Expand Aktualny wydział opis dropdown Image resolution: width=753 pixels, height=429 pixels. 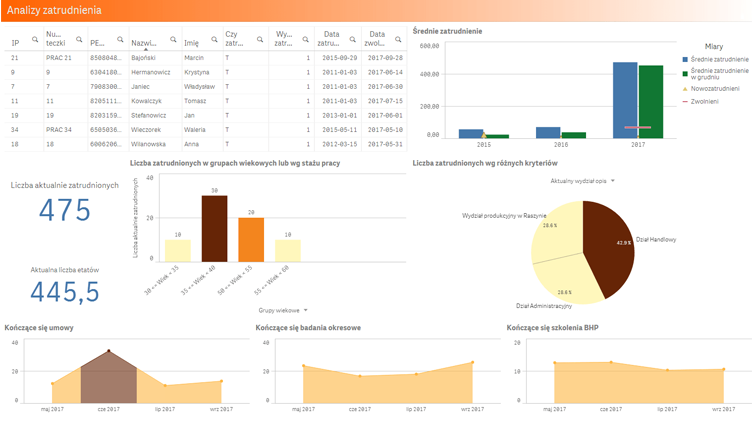point(581,181)
